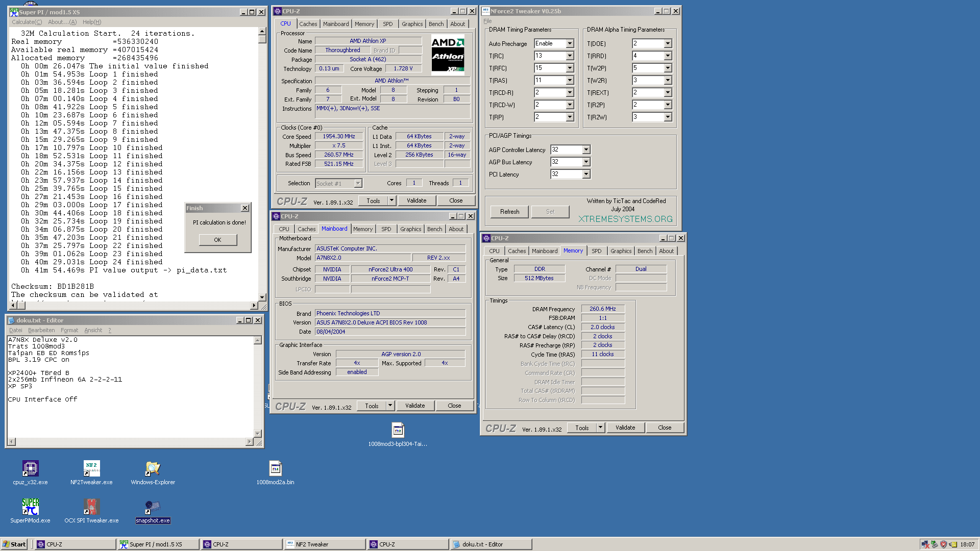980x551 pixels.
Task: Click inside the doku.txt text area
Action: (130, 387)
